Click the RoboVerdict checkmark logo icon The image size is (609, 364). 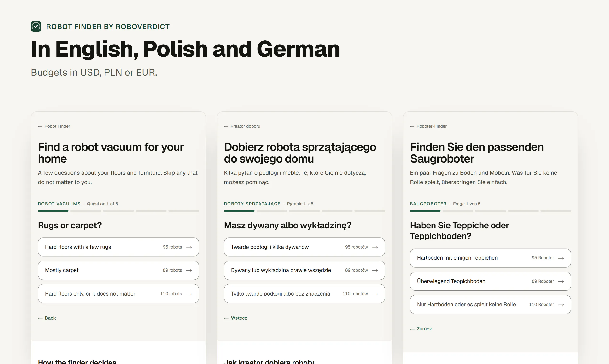pos(36,27)
